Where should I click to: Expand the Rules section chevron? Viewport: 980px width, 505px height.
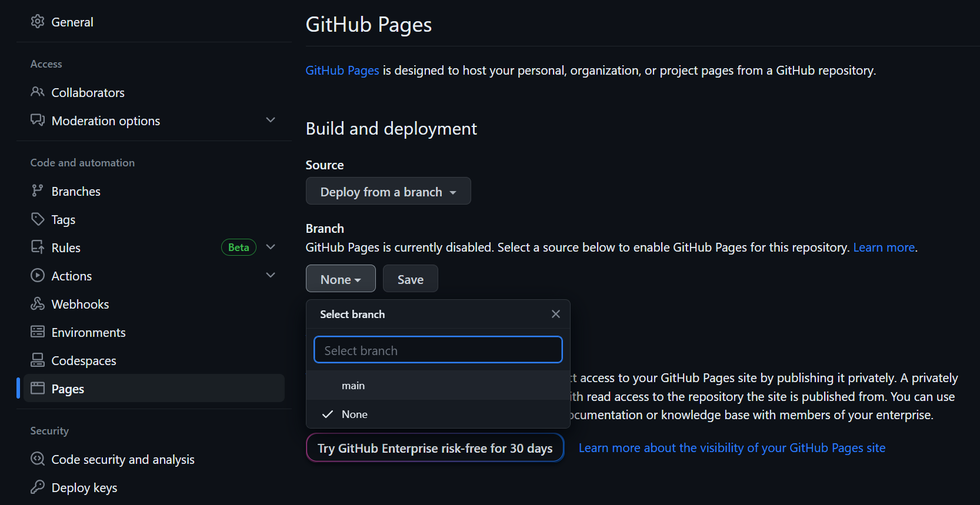[x=271, y=247]
